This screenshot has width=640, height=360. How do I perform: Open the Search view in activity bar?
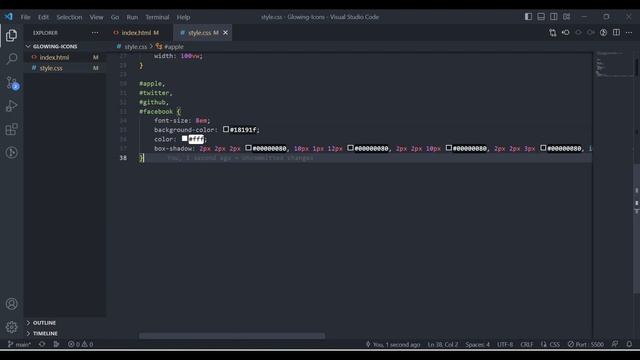11,59
